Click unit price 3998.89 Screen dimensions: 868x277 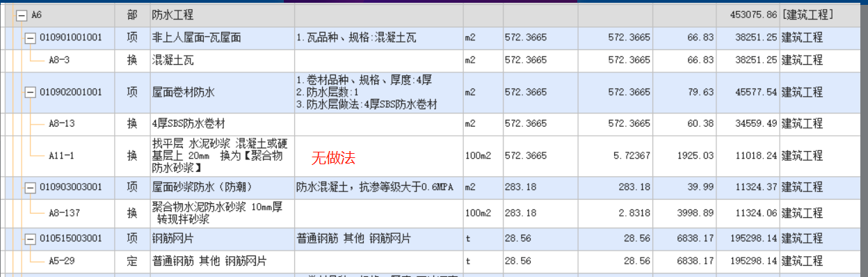point(696,213)
